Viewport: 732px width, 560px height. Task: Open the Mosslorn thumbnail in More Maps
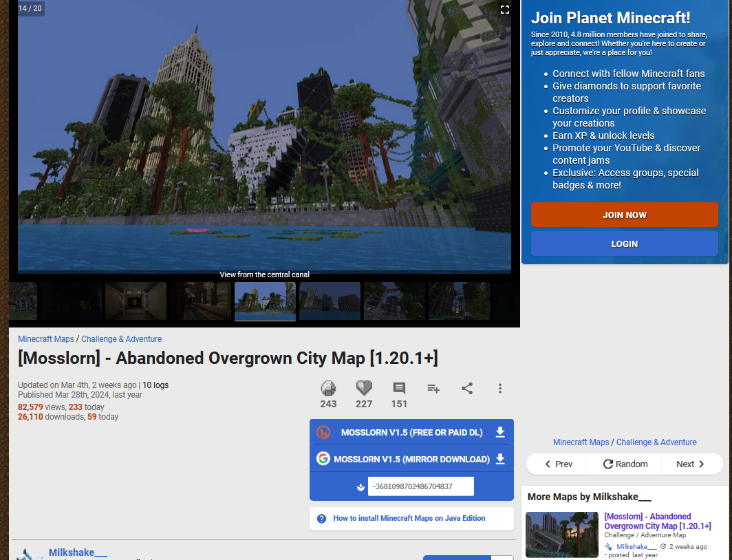pyautogui.click(x=561, y=535)
